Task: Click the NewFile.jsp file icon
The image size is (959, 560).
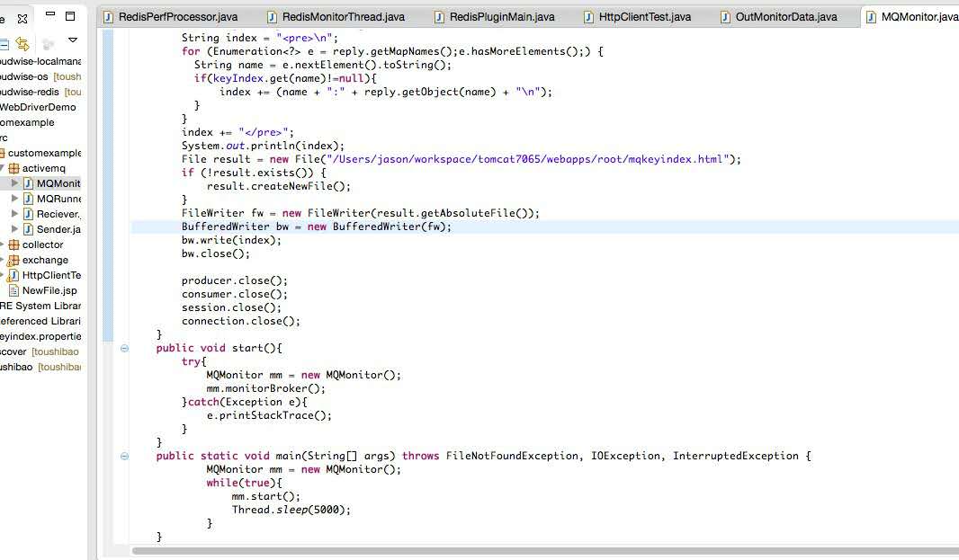Action: [13, 290]
